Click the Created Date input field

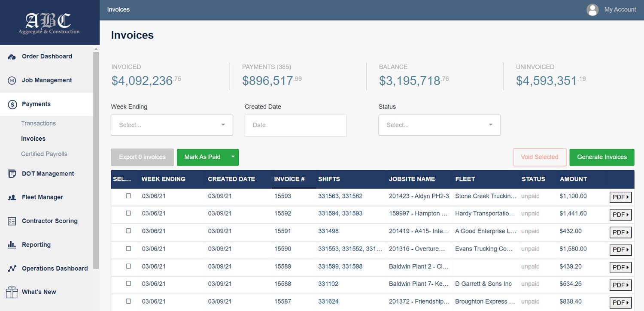point(295,125)
